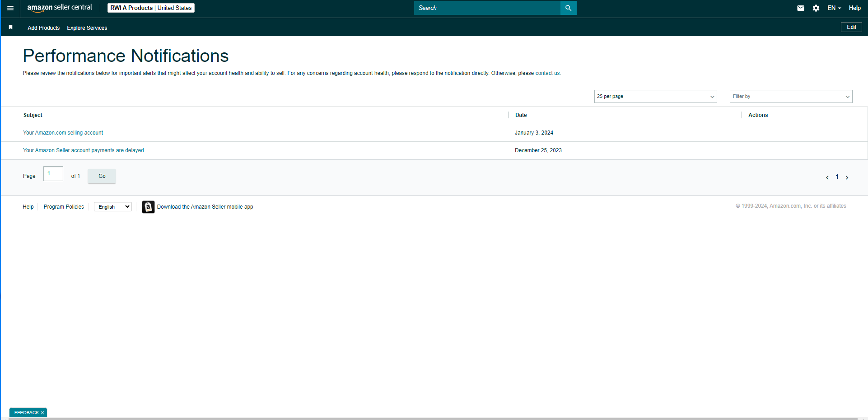Click the Edit button
868x420 pixels.
coord(851,27)
